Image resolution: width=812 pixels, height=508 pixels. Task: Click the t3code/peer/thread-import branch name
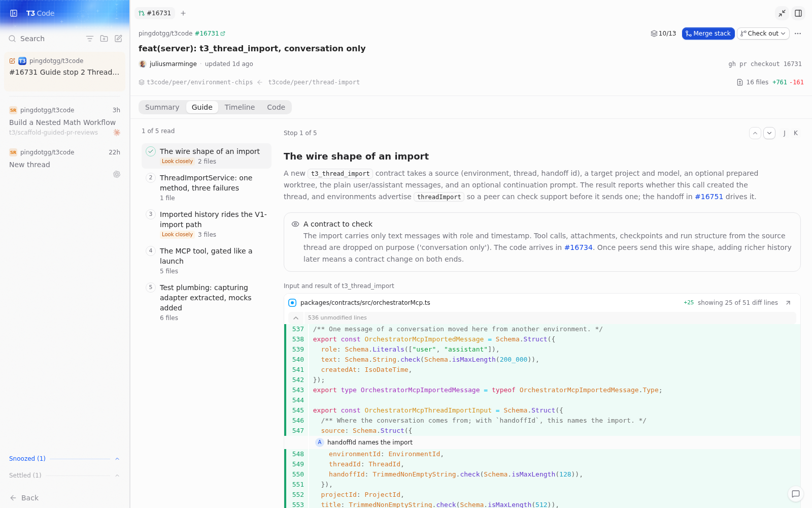click(x=314, y=82)
